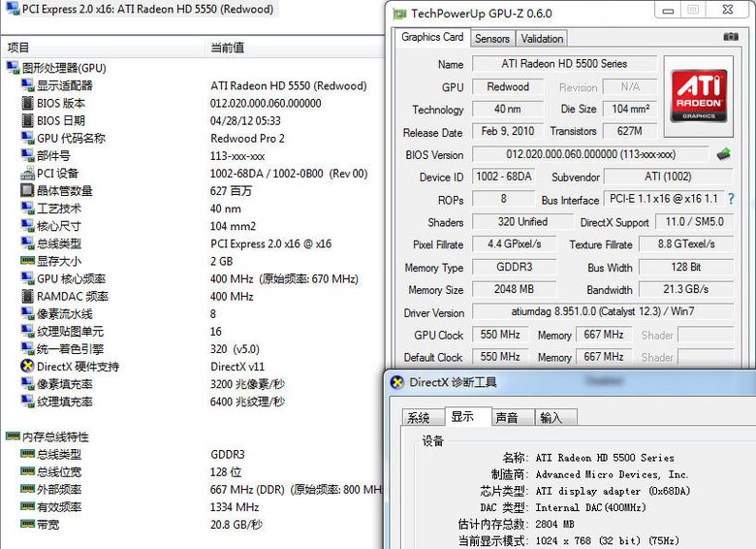Click the chip icon beside RAMDAC 频率
Image resolution: width=756 pixels, height=549 pixels.
point(27,296)
